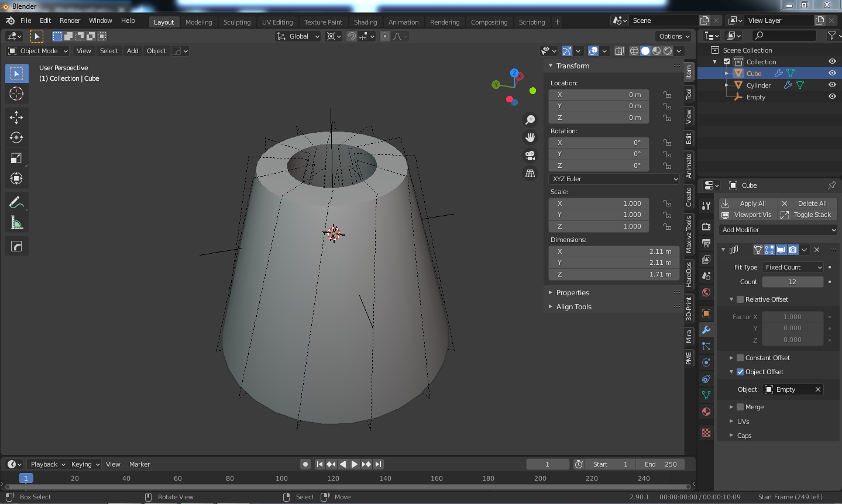Viewport: 842px width, 504px height.
Task: Hide Cube in the outliner
Action: click(x=832, y=73)
